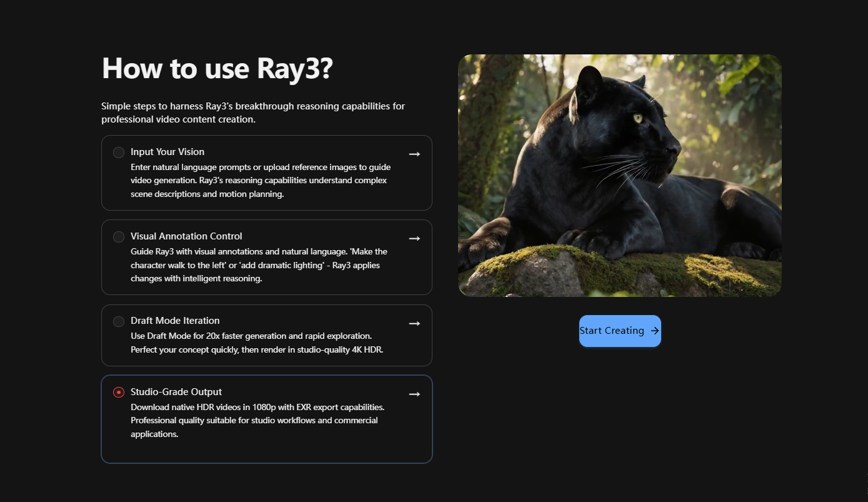Expand the Draft Mode Iteration step title
The width and height of the screenshot is (868, 502).
tap(175, 321)
